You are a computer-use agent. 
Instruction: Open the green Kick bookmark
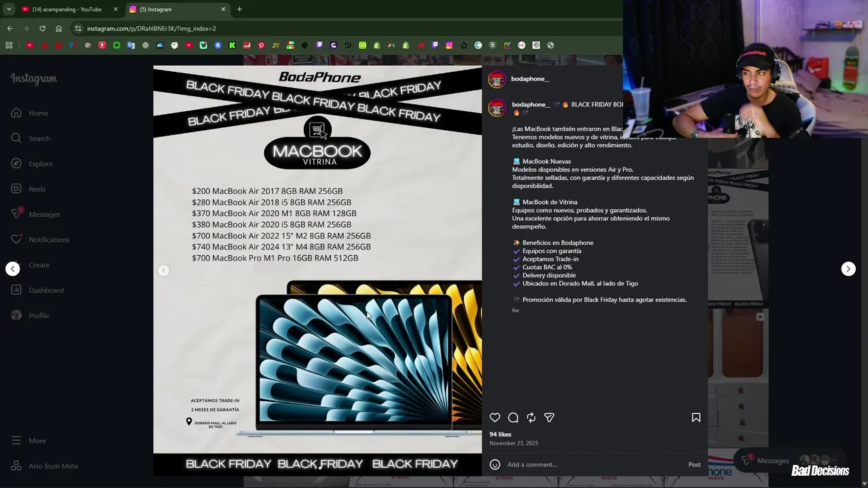pyautogui.click(x=232, y=45)
